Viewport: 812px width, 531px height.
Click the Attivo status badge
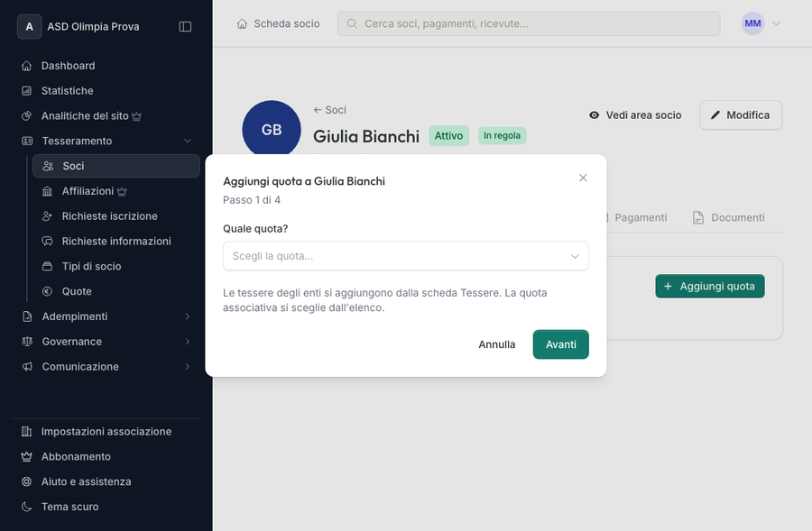[448, 135]
